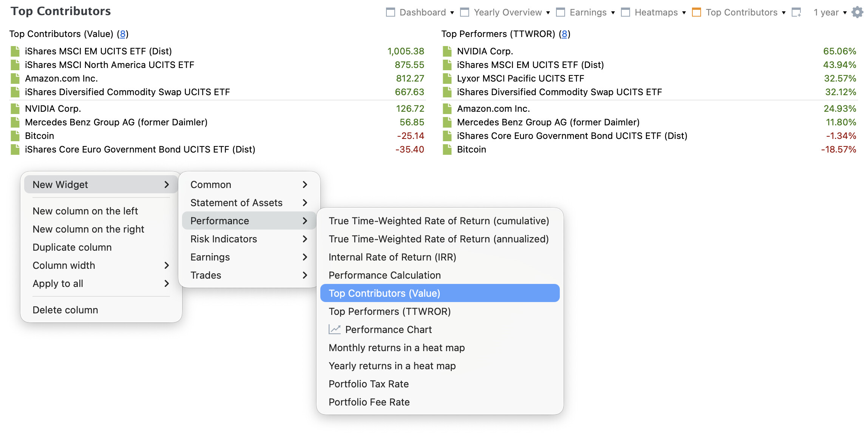Image resolution: width=868 pixels, height=444 pixels.
Task: Add Yearly returns in a heat map
Action: click(440, 366)
